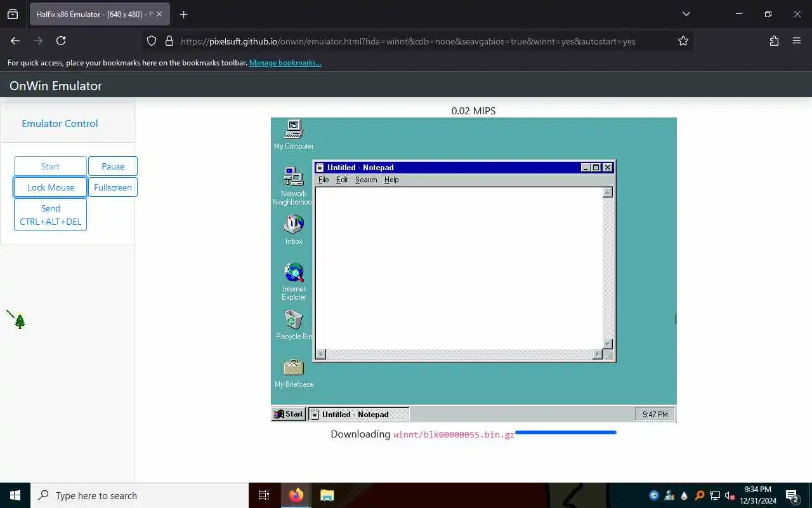Click the Emulator Control heading
This screenshot has width=812, height=508.
click(x=60, y=123)
